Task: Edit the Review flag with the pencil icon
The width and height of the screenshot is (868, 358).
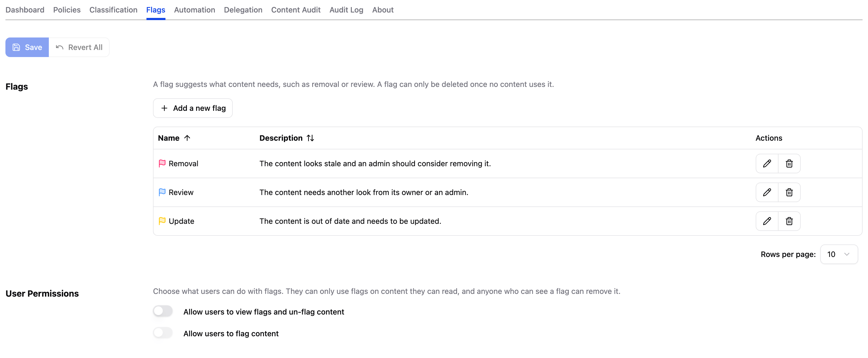Action: pyautogui.click(x=767, y=192)
